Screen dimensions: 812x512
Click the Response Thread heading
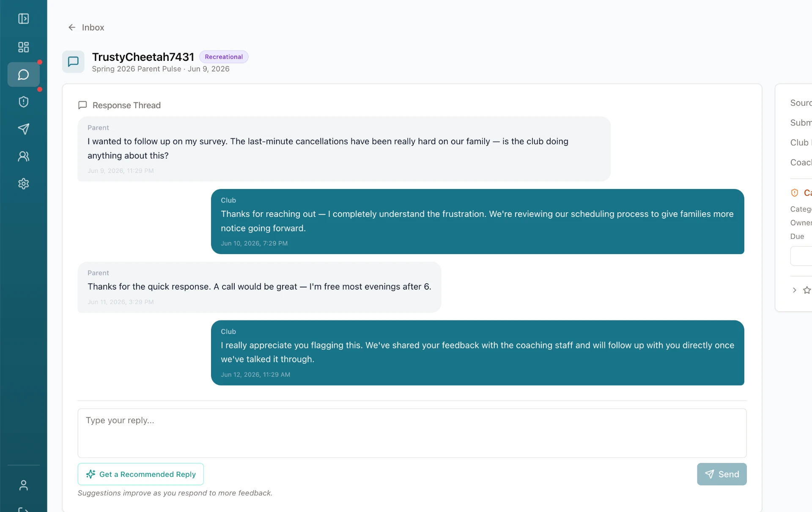[x=126, y=105]
